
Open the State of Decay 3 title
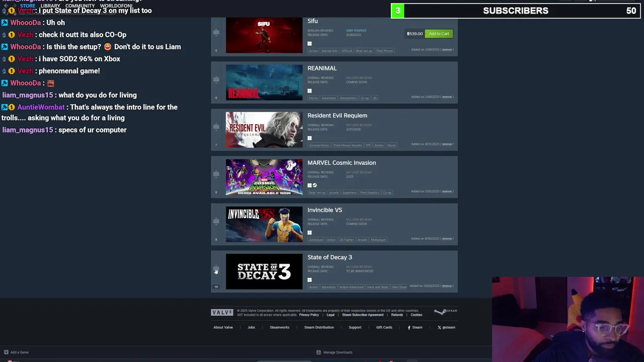pos(330,257)
